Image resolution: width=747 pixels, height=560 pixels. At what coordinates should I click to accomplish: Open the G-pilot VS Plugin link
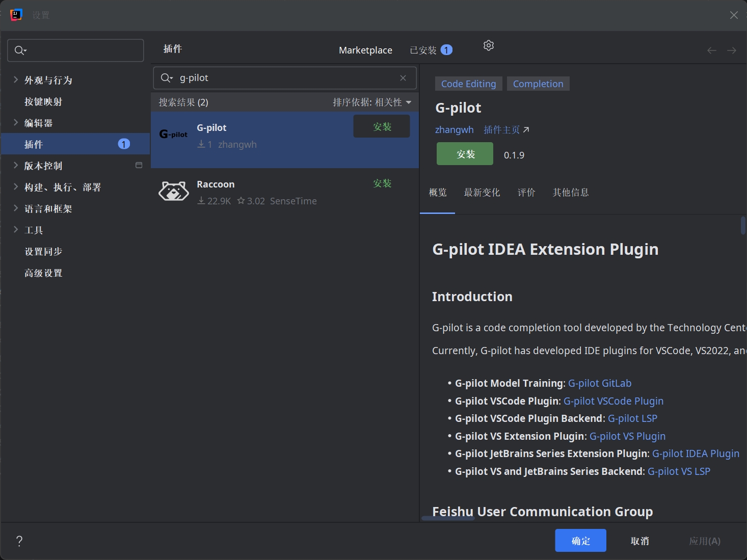click(627, 436)
